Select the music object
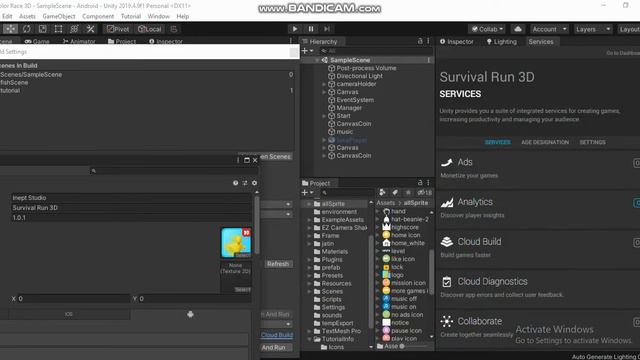 point(344,132)
